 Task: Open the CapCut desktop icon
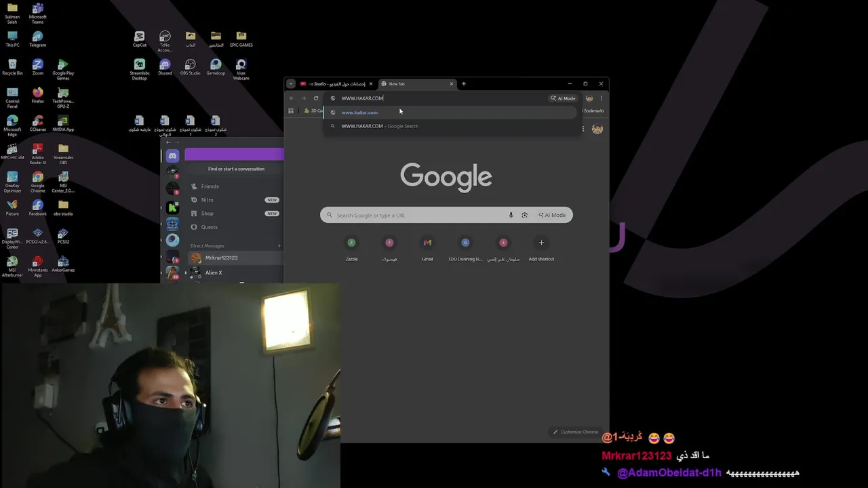point(140,39)
